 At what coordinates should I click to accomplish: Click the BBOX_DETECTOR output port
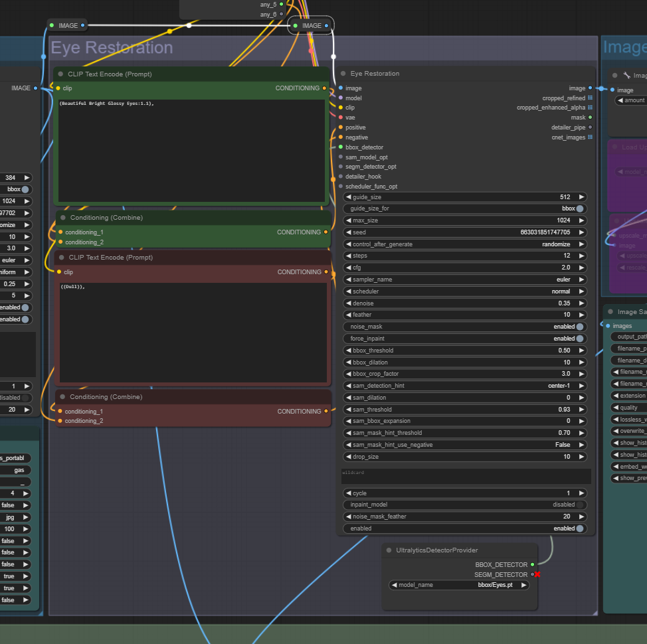coord(532,564)
